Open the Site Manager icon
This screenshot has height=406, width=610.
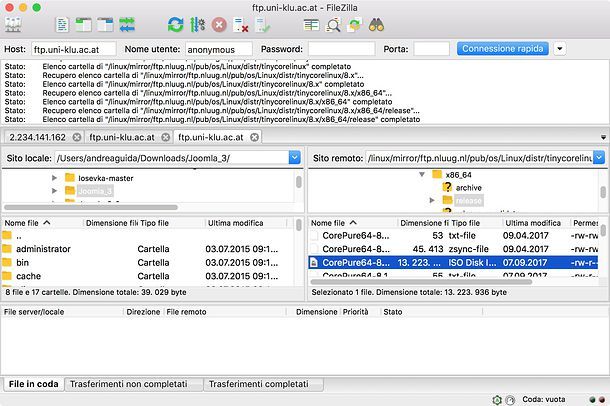(13, 25)
